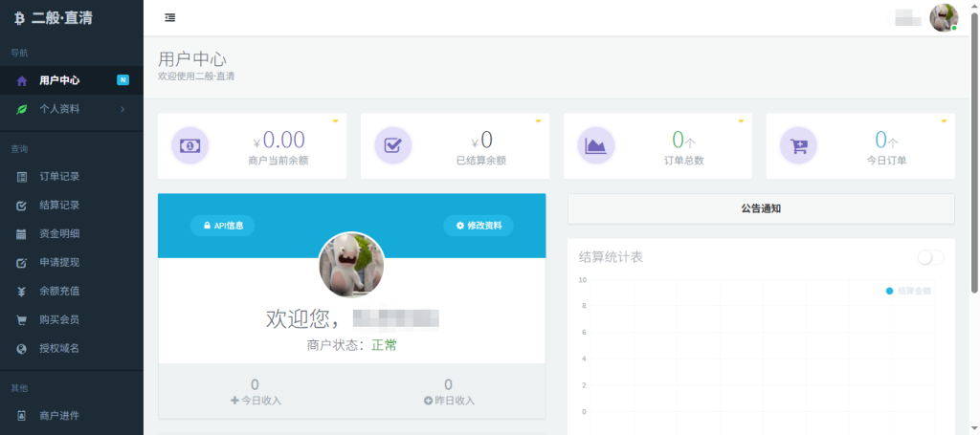Select 用户中心 in the sidebar
Image resolution: width=980 pixels, height=435 pixels.
pos(72,80)
